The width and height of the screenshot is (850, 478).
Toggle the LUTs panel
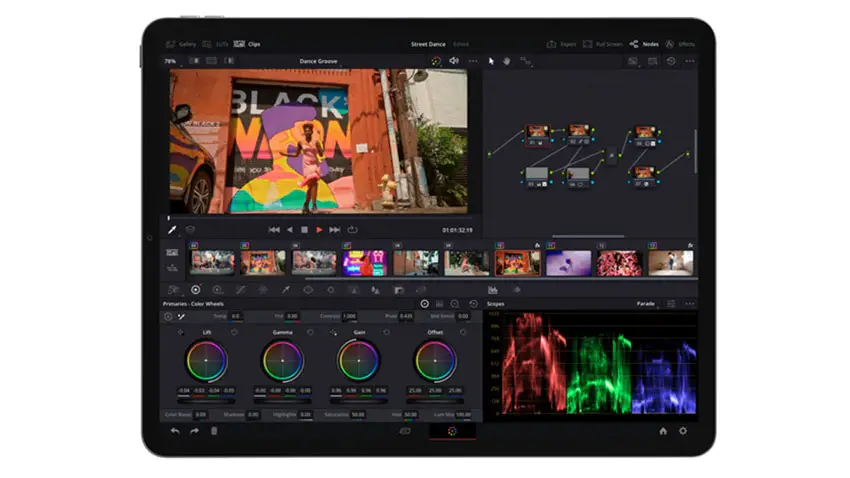pos(216,44)
